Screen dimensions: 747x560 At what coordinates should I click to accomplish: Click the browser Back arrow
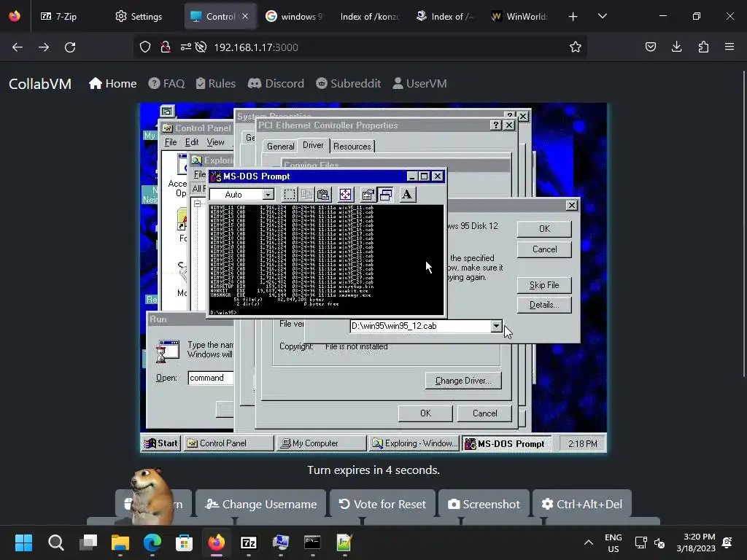click(18, 47)
